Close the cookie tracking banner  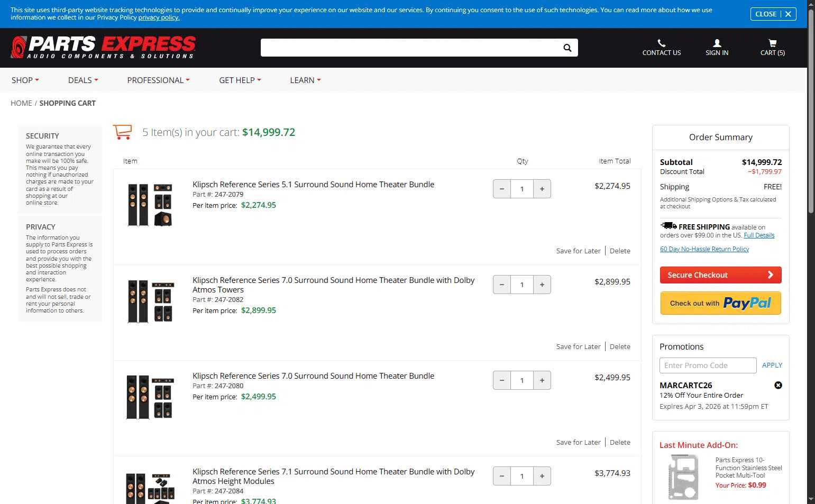[773, 14]
